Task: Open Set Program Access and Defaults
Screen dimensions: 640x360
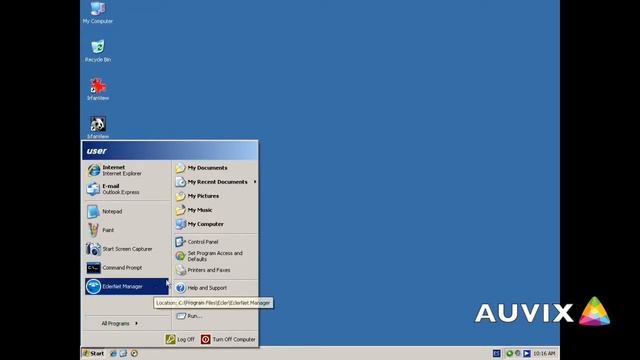Action: click(x=216, y=256)
